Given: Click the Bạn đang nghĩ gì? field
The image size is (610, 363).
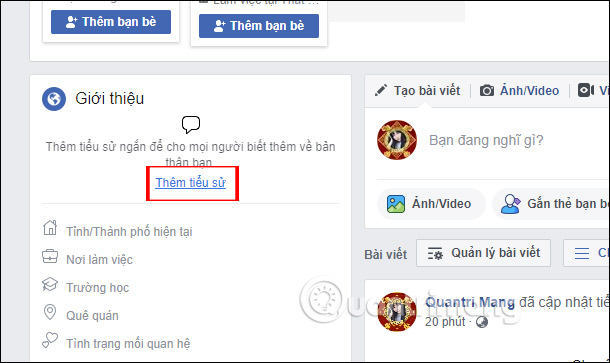Looking at the screenshot, I should [486, 140].
